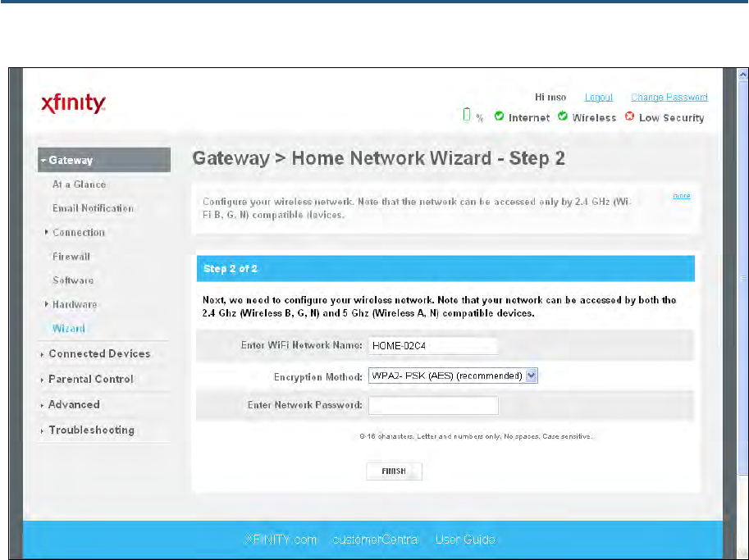Click the password requirements hint text
The image size is (749, 560).
[x=476, y=436]
